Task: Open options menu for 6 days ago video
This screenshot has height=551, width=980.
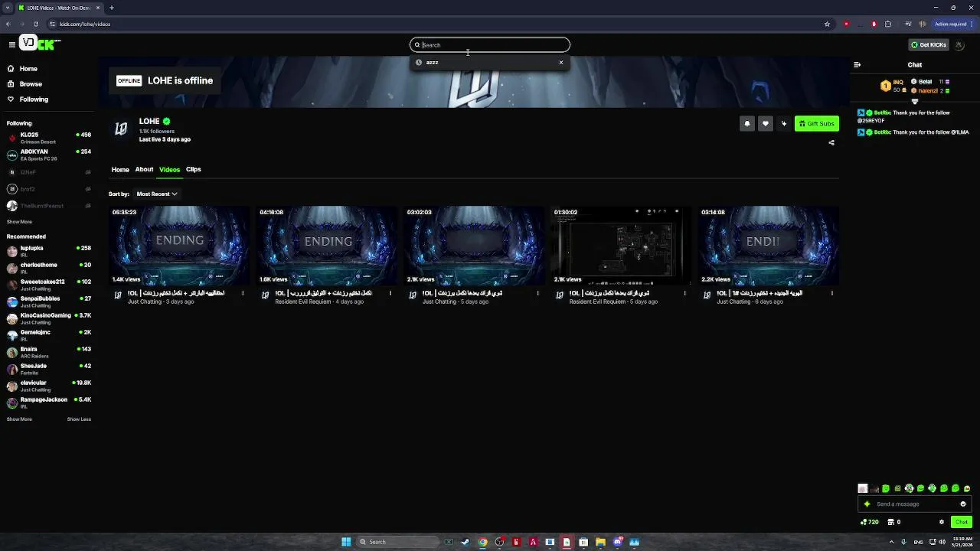Action: 831,293
